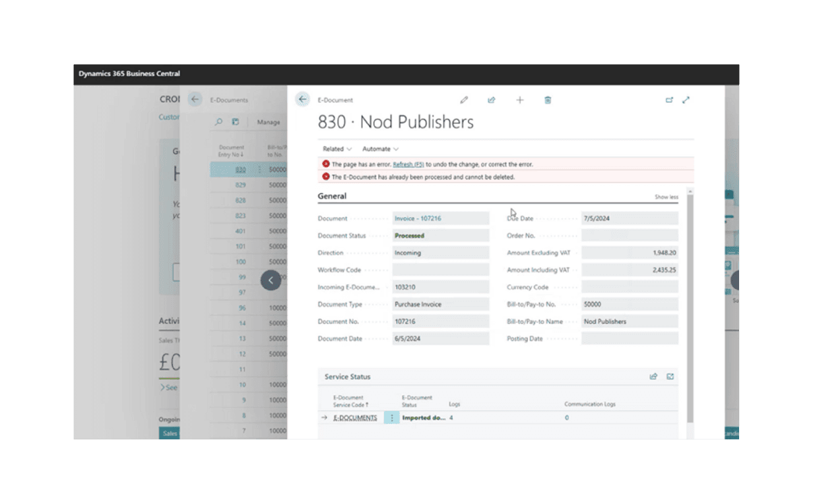Expand the Service Status part icon

pyautogui.click(x=670, y=377)
